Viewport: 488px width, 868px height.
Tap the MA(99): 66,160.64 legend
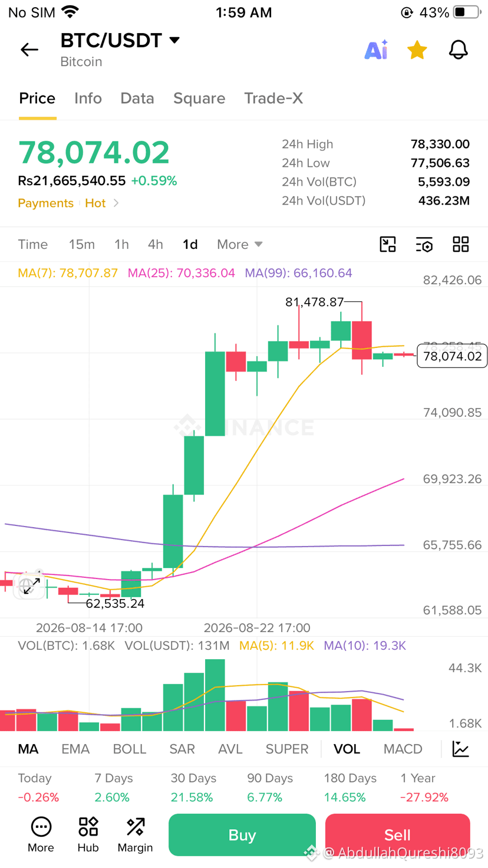[x=299, y=273]
